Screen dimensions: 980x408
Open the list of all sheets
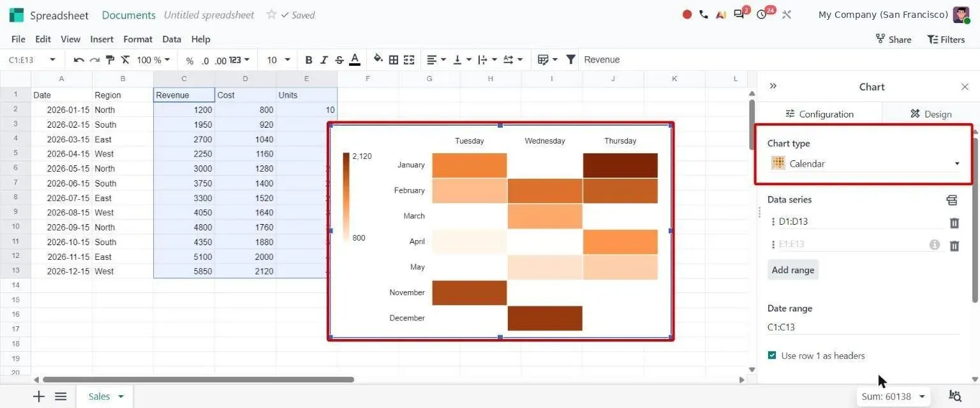(61, 397)
